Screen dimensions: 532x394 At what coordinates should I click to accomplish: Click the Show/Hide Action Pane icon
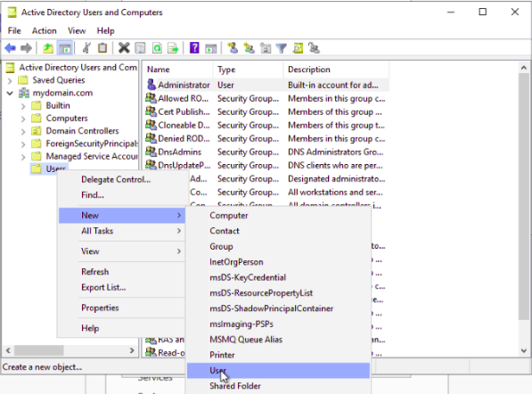pos(210,48)
